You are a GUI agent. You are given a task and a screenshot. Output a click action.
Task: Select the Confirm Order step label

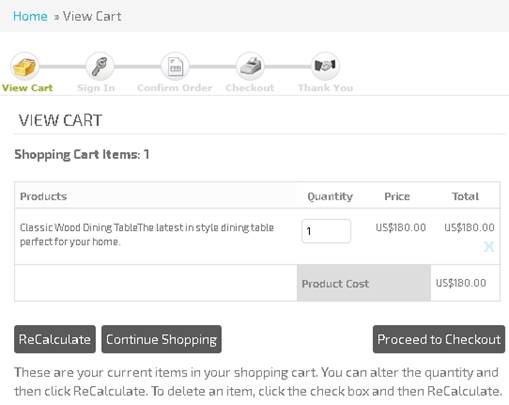[175, 88]
